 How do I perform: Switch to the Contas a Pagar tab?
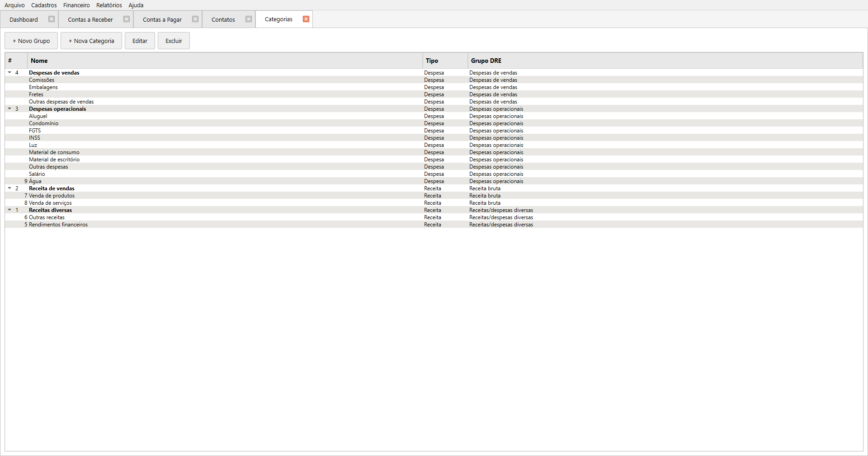162,19
